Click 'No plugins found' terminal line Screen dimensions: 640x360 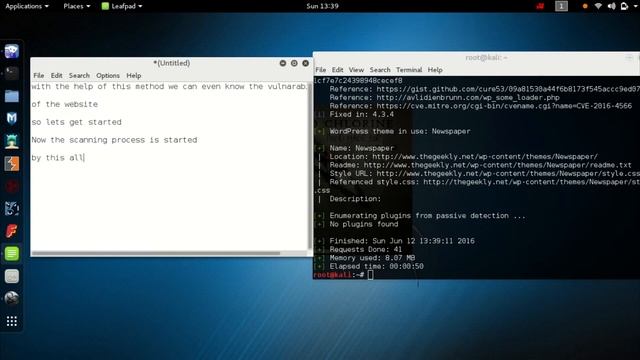click(364, 224)
